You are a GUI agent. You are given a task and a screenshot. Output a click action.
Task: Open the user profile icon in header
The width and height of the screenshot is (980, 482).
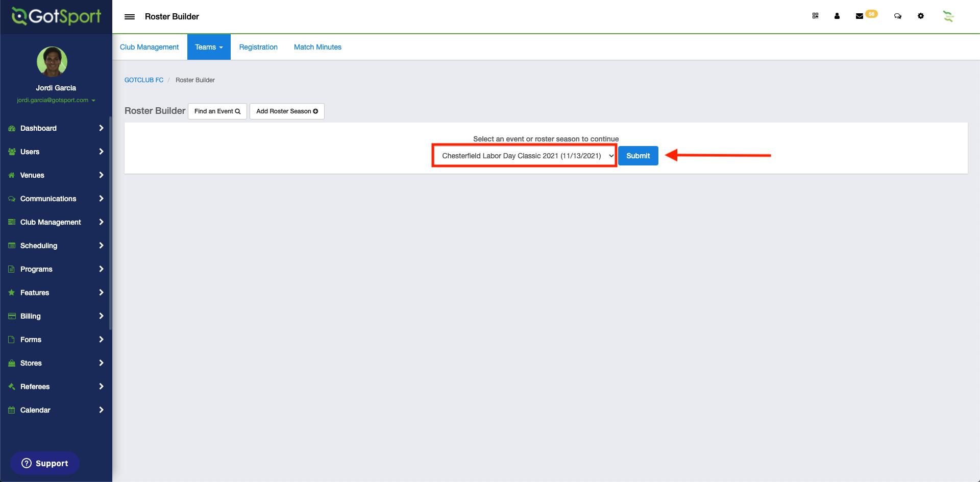coord(837,16)
